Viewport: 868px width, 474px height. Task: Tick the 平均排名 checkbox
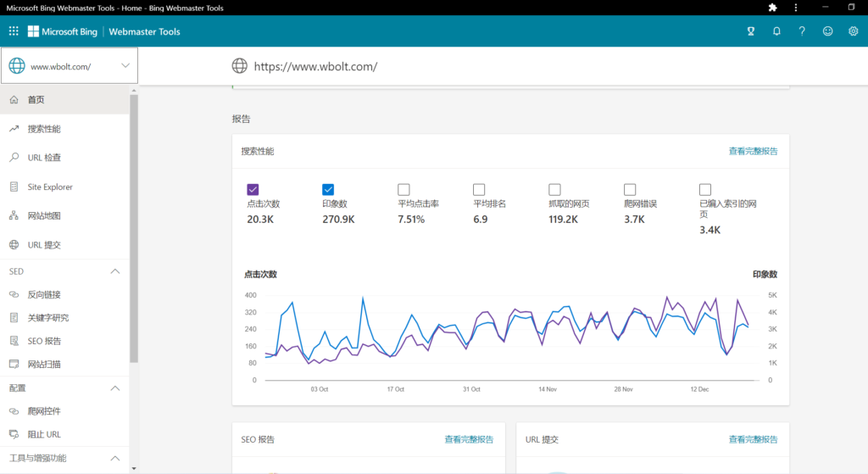click(x=479, y=189)
